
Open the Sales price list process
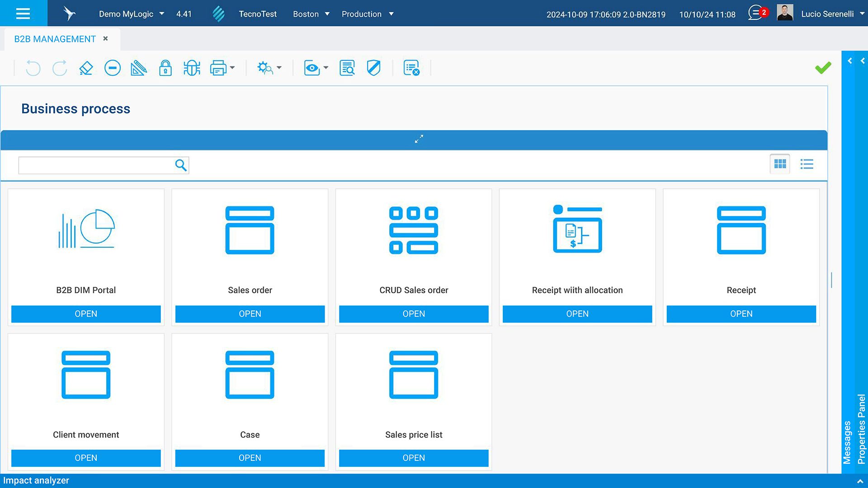point(413,458)
